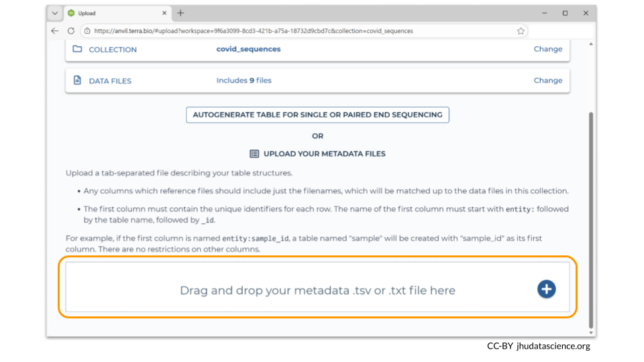Minimize the browser window
The width and height of the screenshot is (644, 362).
coord(545,13)
